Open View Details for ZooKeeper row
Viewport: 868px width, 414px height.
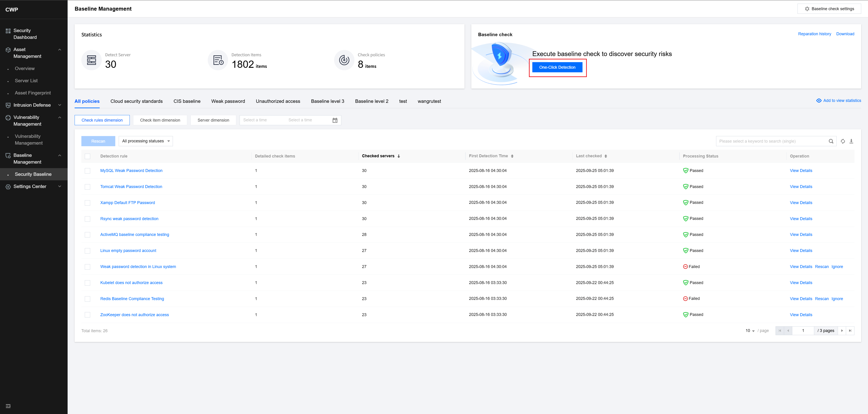pos(801,315)
